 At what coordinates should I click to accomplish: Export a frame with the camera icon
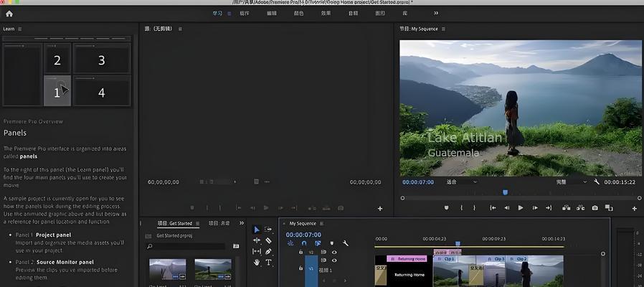tap(595, 208)
